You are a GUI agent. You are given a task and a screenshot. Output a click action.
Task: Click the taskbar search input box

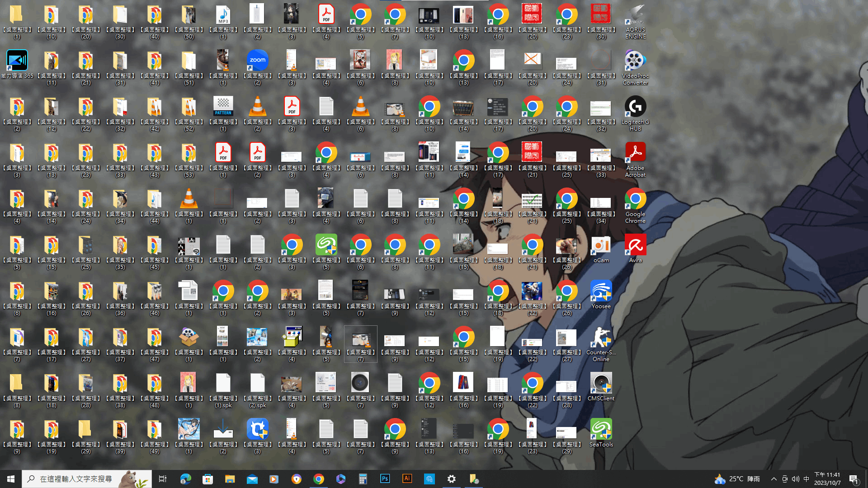(76, 479)
